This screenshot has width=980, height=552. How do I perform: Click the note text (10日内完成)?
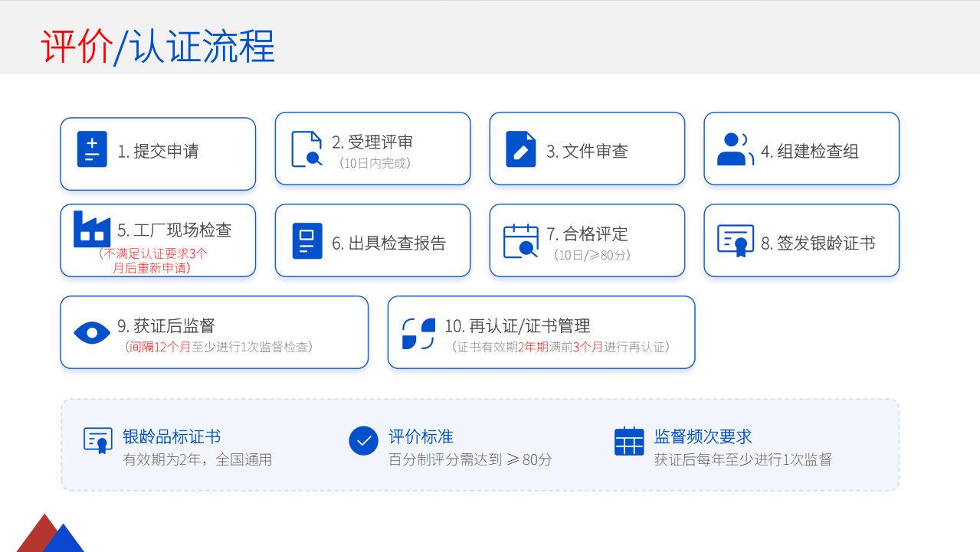pos(375,163)
